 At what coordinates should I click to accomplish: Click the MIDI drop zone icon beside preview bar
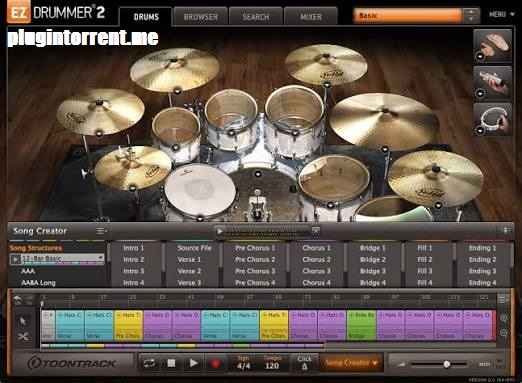(315, 230)
